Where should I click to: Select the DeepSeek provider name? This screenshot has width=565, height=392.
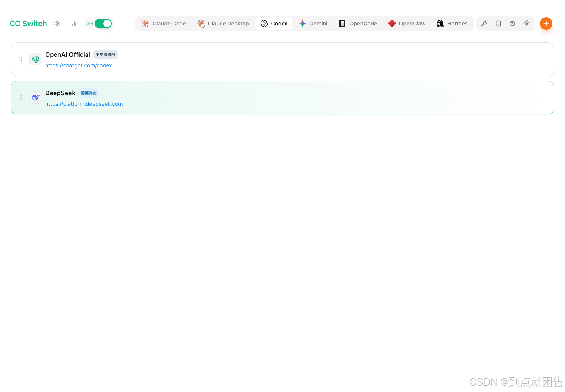point(60,93)
